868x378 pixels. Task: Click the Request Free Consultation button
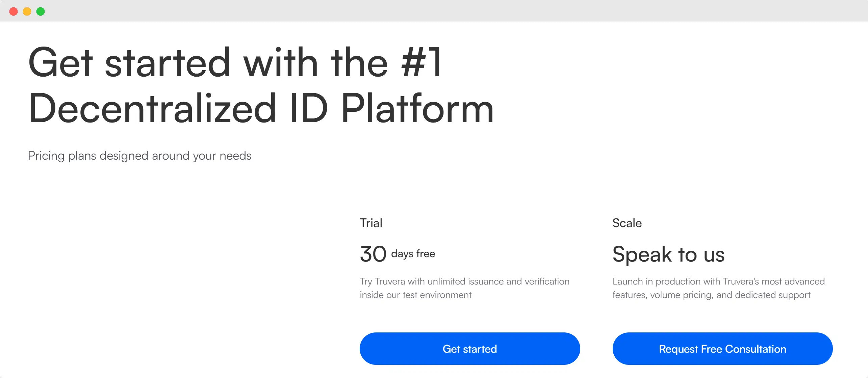pyautogui.click(x=722, y=349)
